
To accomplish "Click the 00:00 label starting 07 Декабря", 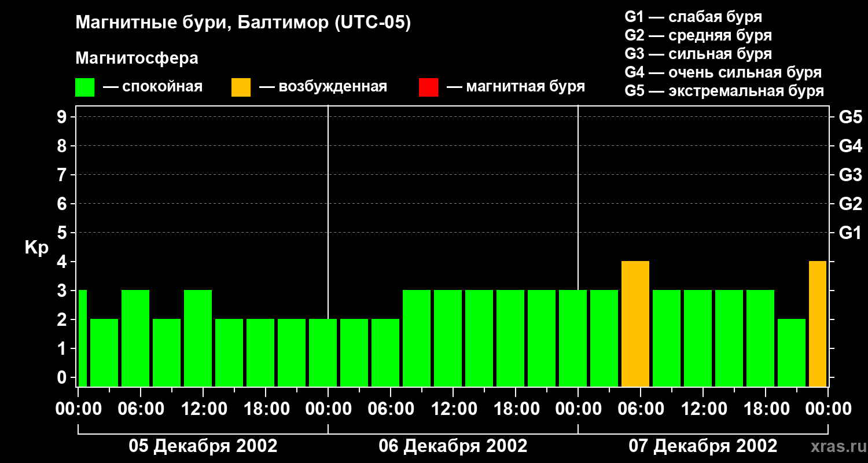I will (x=578, y=409).
